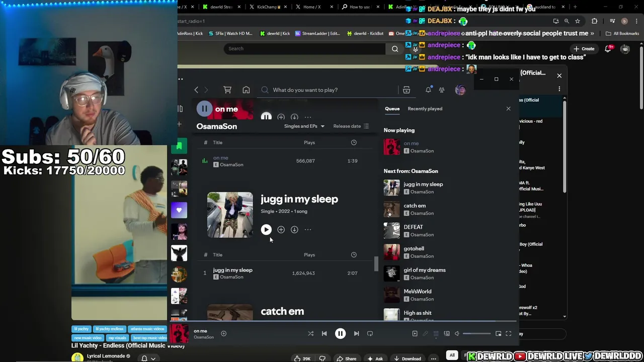This screenshot has height=362, width=644.
Task: Click the YouTube Ask button
Action: pyautogui.click(x=375, y=358)
